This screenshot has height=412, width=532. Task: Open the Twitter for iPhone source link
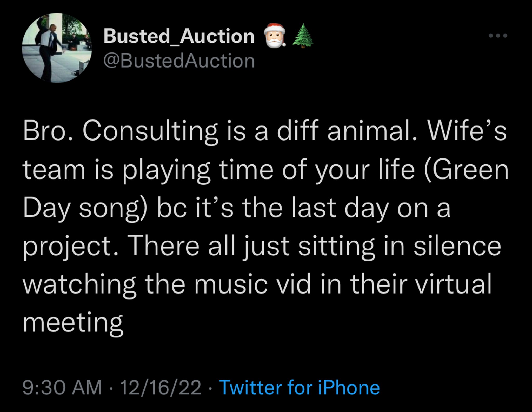click(x=300, y=388)
